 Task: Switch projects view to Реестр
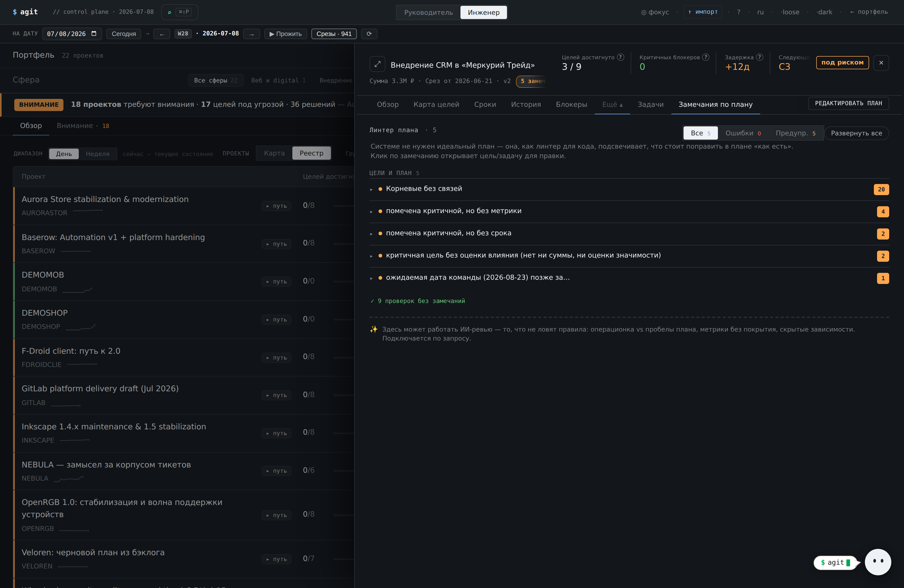pos(311,153)
